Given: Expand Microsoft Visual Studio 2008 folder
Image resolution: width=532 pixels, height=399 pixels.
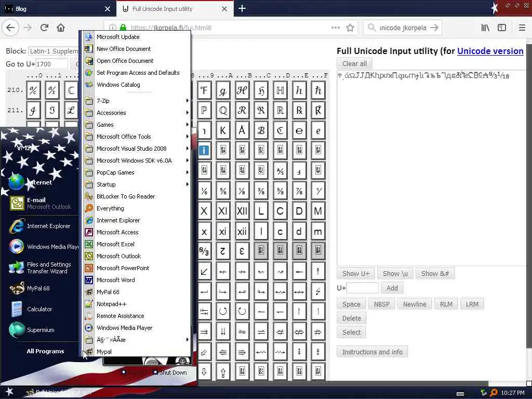Looking at the screenshot, I should tap(137, 149).
